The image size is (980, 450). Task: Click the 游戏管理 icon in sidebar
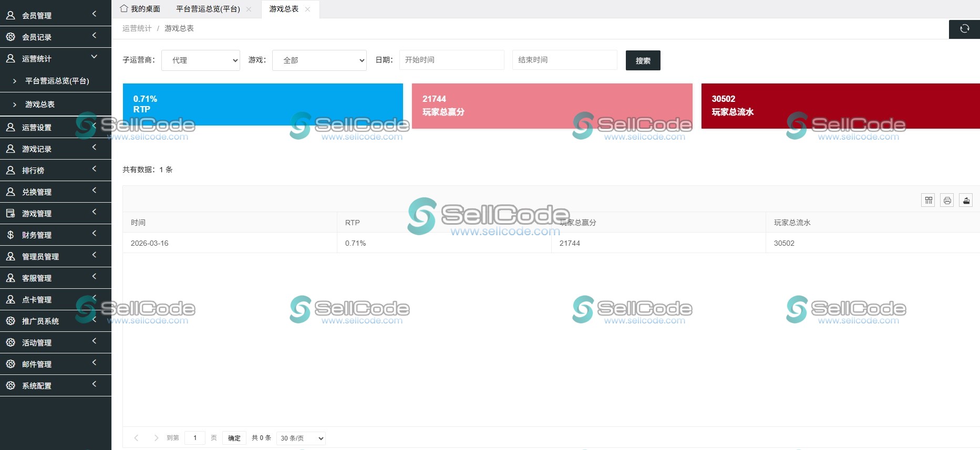point(11,213)
